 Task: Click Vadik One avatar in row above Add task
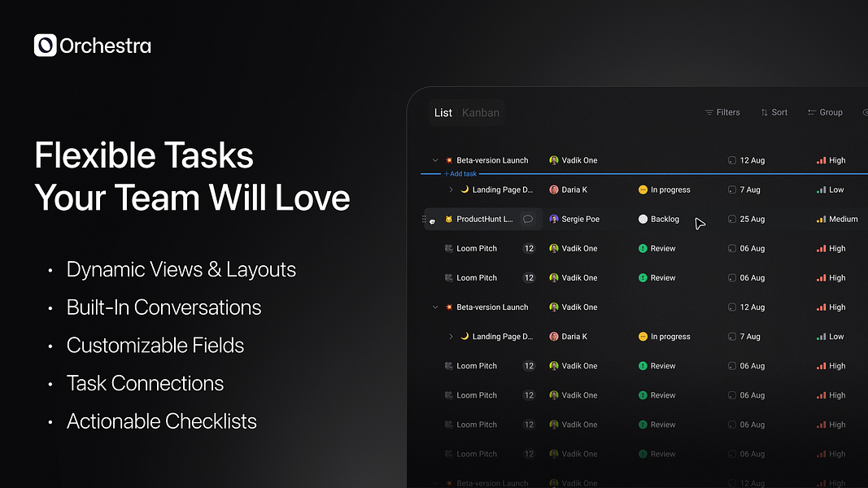coord(553,160)
